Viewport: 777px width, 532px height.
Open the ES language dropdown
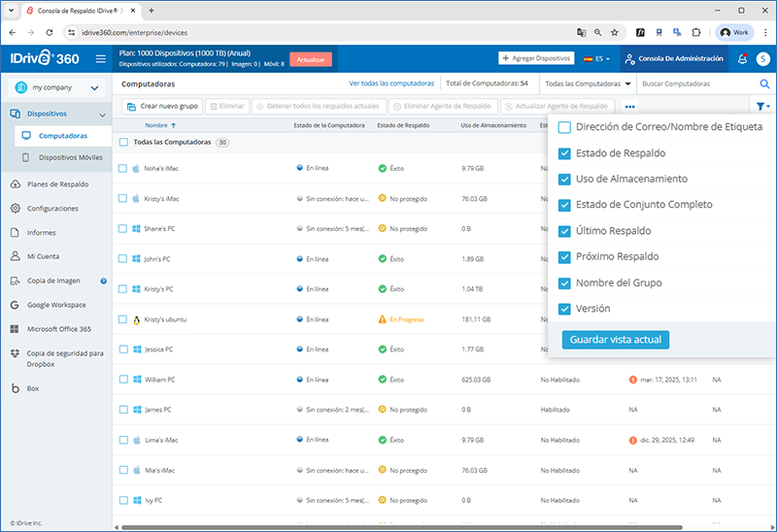[x=597, y=59]
